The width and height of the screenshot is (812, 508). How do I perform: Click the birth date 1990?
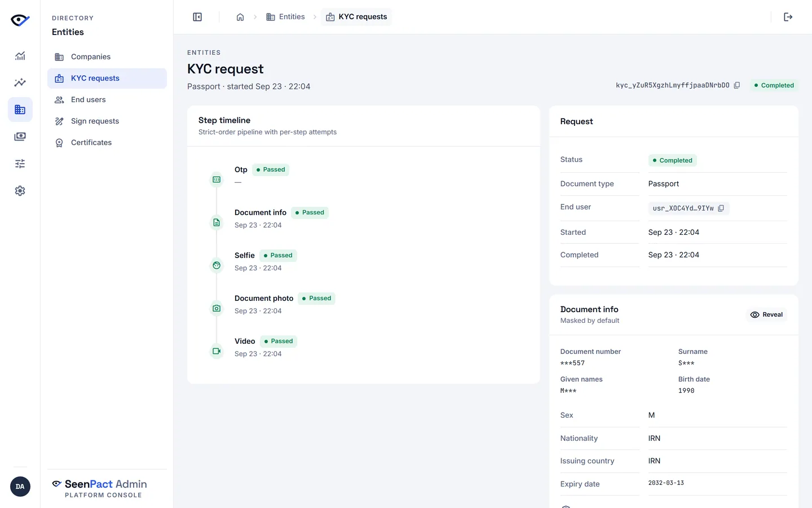(x=686, y=391)
